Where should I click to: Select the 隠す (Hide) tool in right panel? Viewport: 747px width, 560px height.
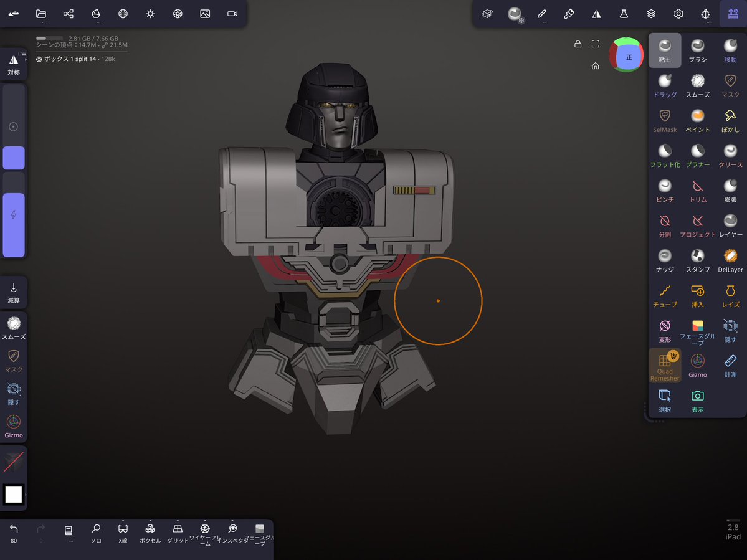pyautogui.click(x=730, y=331)
